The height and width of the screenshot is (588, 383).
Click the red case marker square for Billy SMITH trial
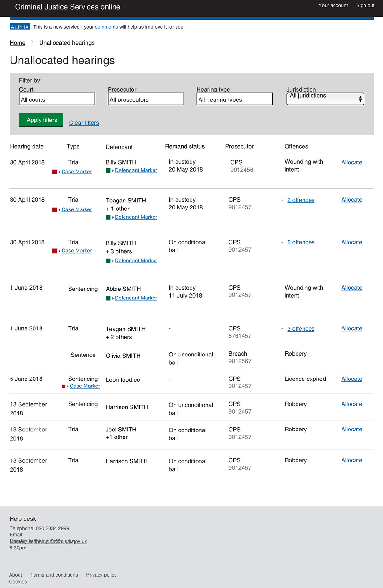pyautogui.click(x=55, y=172)
